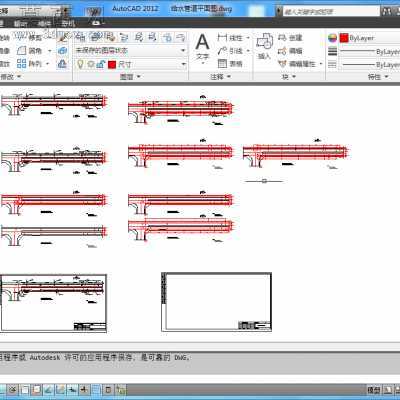Expand the 注释 panel title
Screen dimensions: 400x400
click(x=220, y=77)
